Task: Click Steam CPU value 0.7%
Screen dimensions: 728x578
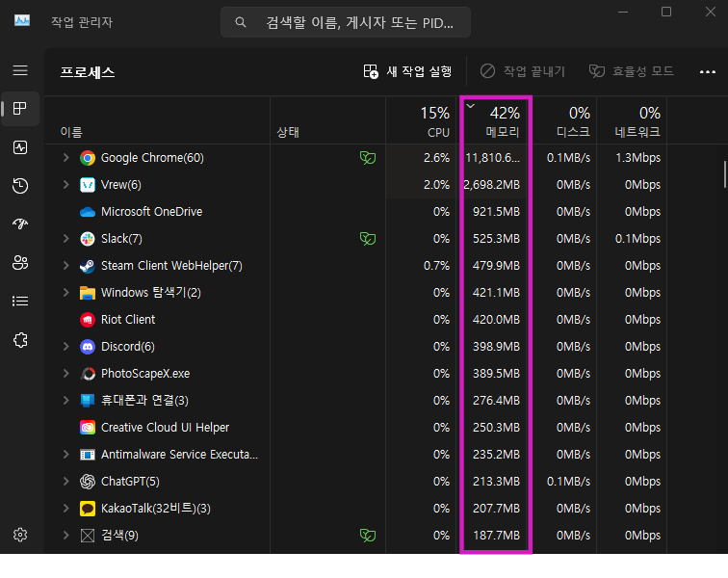Action: pyautogui.click(x=436, y=266)
